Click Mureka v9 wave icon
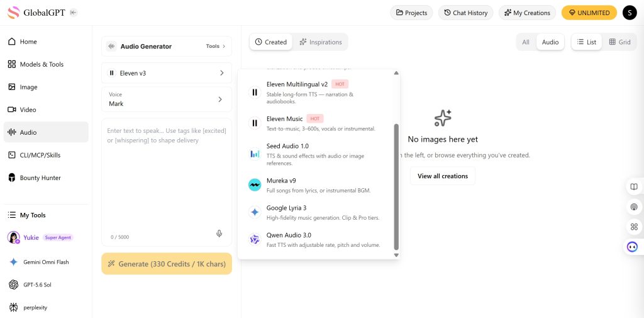 pyautogui.click(x=255, y=185)
